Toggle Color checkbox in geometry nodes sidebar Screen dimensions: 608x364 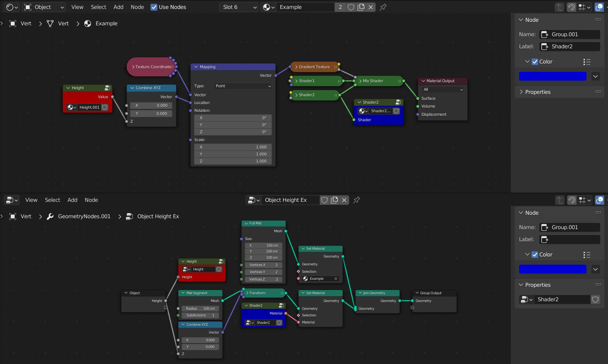tap(535, 254)
